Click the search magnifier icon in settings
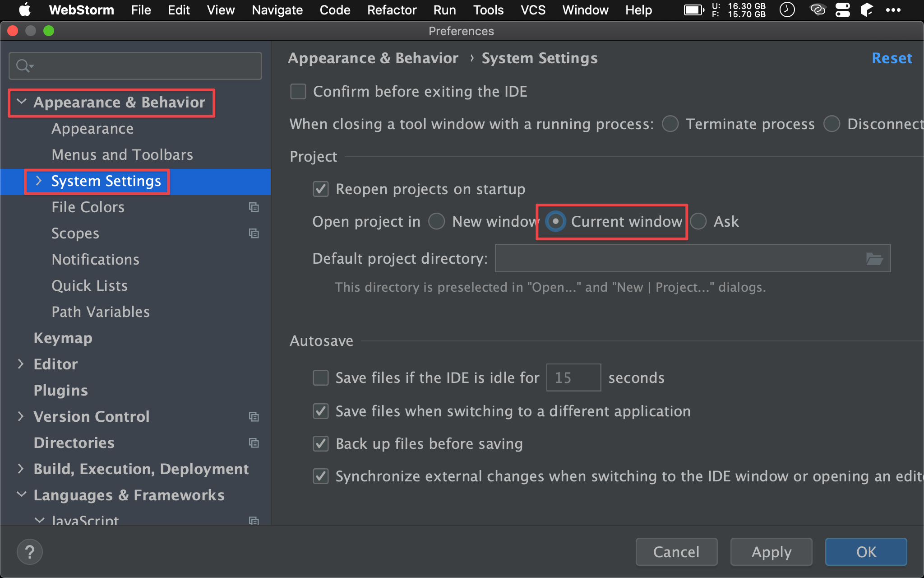 pos(23,66)
